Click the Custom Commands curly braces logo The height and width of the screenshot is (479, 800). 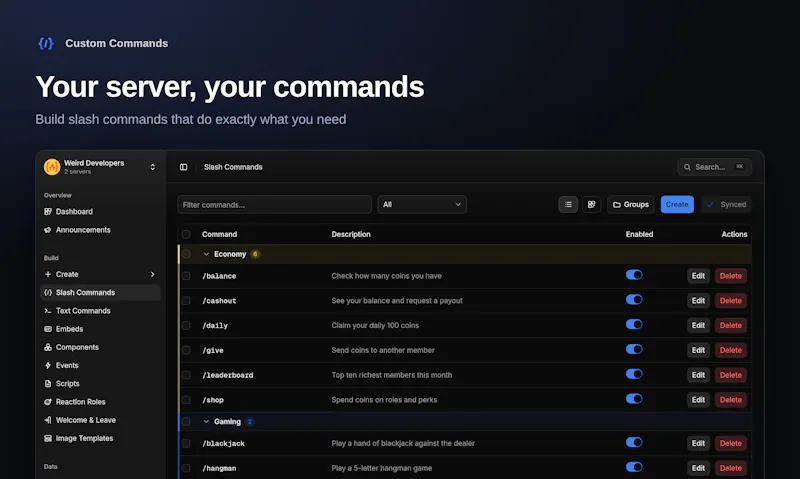click(x=46, y=43)
